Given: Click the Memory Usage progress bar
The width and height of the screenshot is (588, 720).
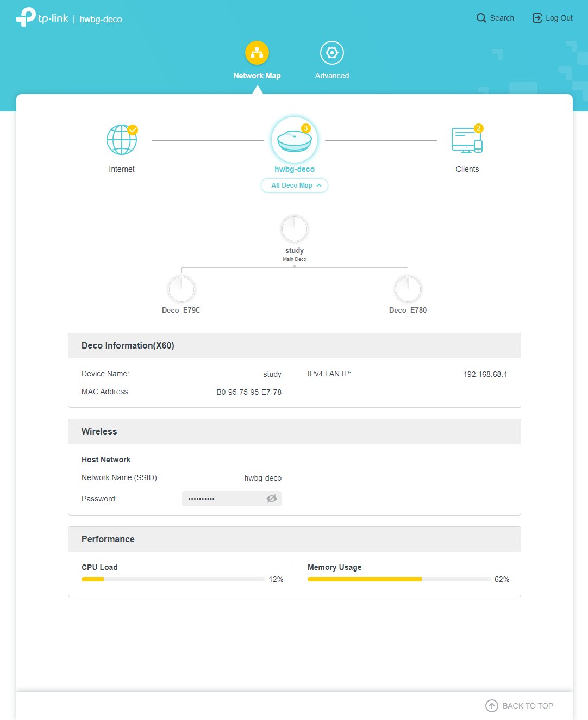Looking at the screenshot, I should (399, 579).
